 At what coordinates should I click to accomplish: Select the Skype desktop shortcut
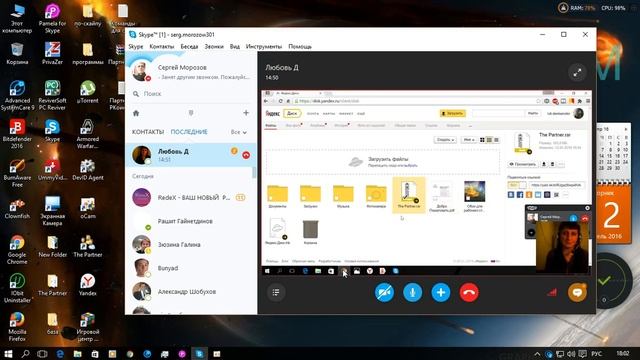[x=52, y=131]
